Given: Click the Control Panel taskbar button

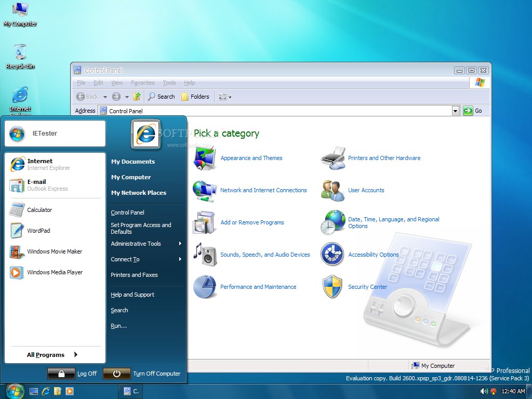Looking at the screenshot, I should pos(130,391).
